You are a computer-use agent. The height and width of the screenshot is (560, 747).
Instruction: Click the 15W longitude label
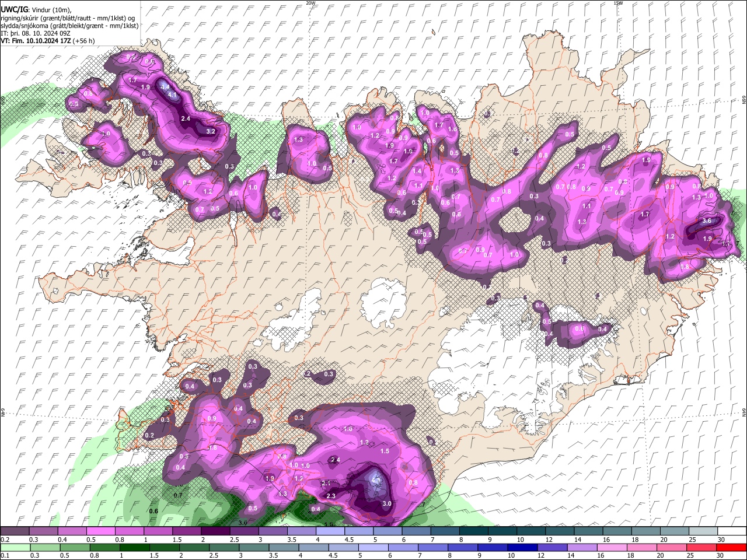pos(618,3)
